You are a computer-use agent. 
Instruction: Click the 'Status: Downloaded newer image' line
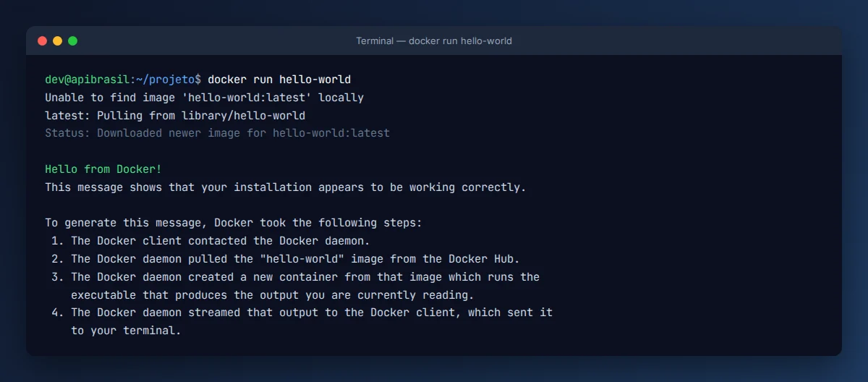(218, 133)
